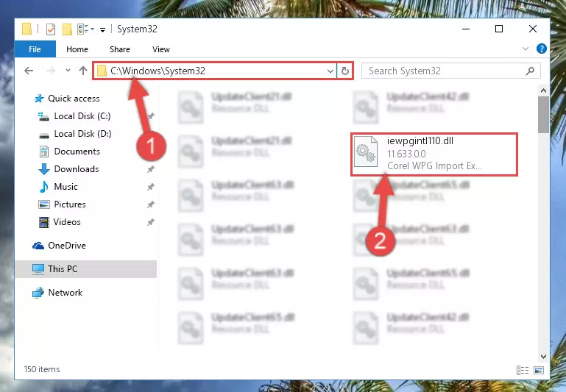Switch to Details view in status bar
This screenshot has width=566, height=392.
pos(523,370)
